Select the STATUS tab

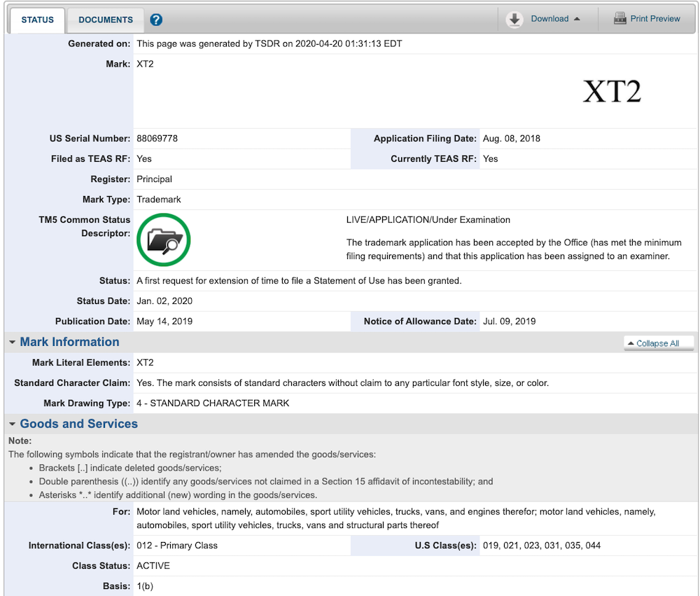pos(38,20)
